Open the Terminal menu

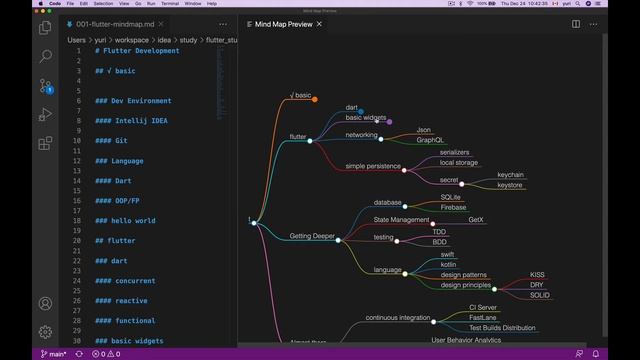tap(170, 4)
